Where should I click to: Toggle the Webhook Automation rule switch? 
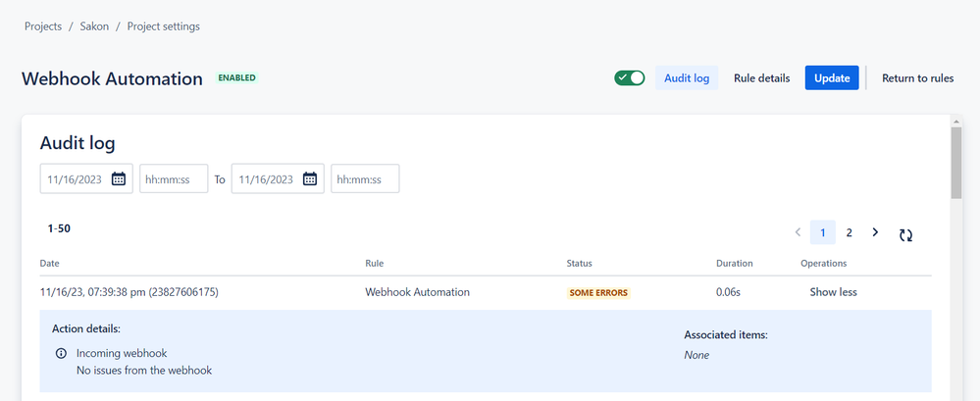pos(630,78)
